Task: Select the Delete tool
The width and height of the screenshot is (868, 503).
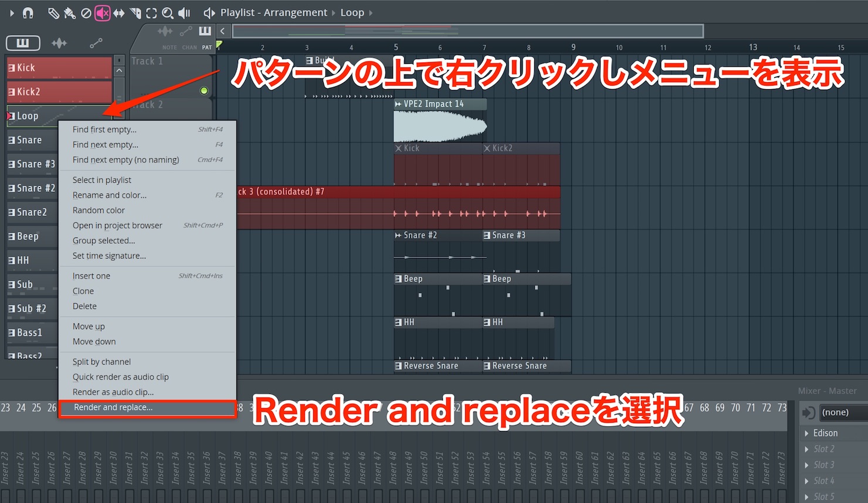Action: tap(86, 13)
